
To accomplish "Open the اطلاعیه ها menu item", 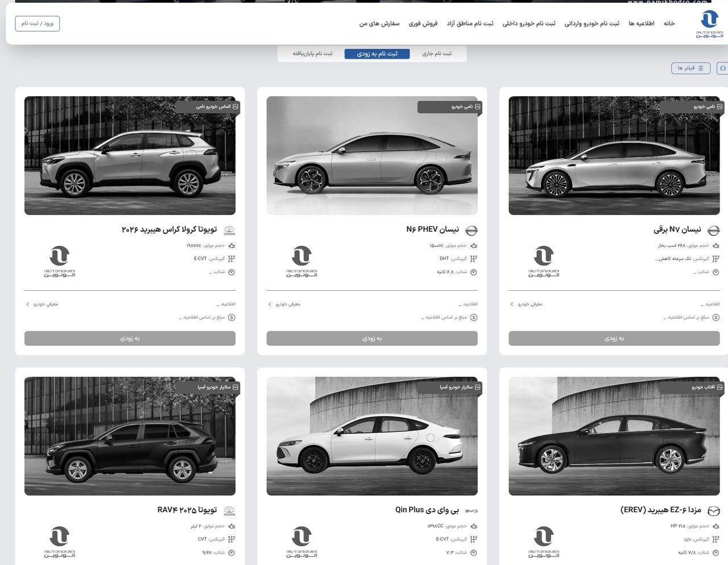I will [642, 23].
